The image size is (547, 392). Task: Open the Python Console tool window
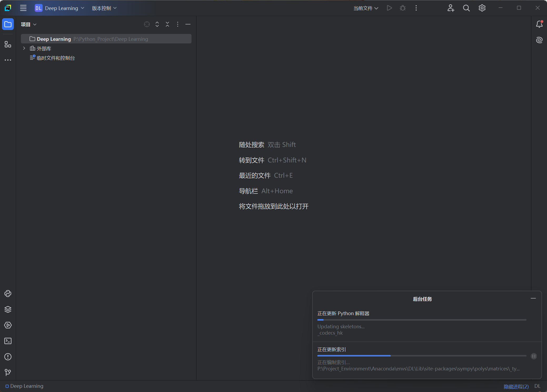tap(8, 294)
